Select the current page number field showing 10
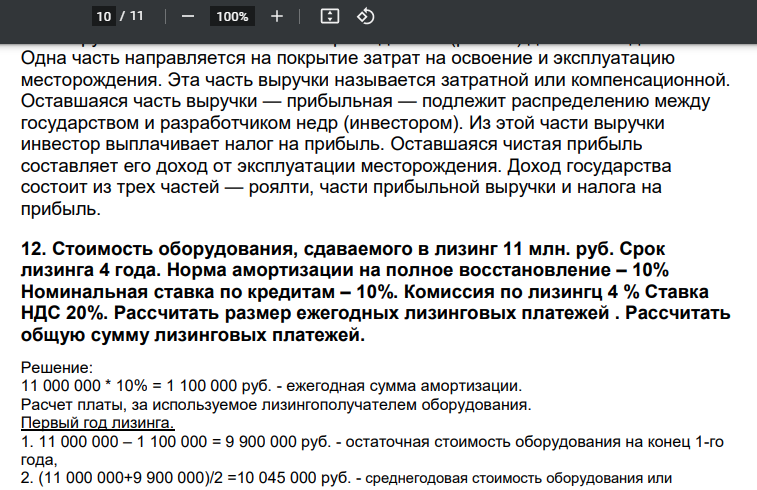This screenshot has height=490, width=757. click(103, 16)
